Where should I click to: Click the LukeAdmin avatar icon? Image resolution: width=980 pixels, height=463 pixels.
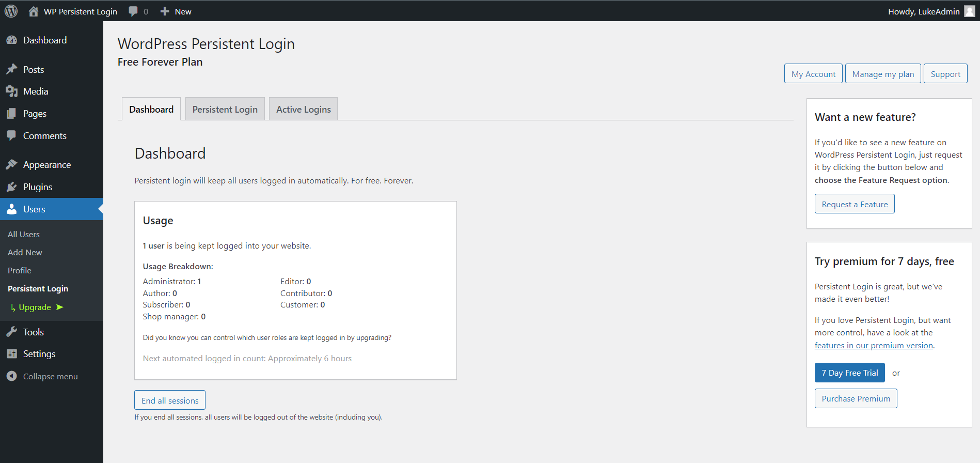pyautogui.click(x=970, y=11)
